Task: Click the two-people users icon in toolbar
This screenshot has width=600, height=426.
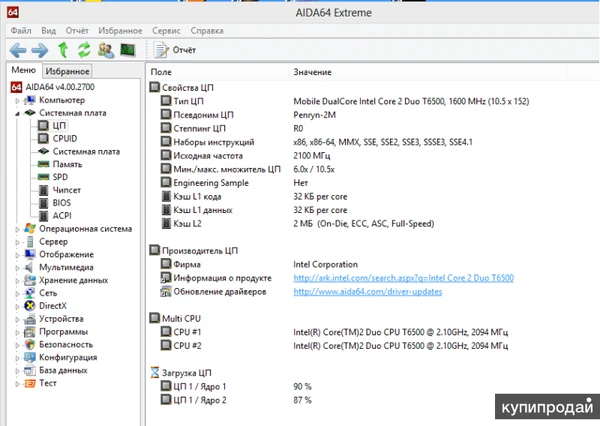Action: click(105, 50)
